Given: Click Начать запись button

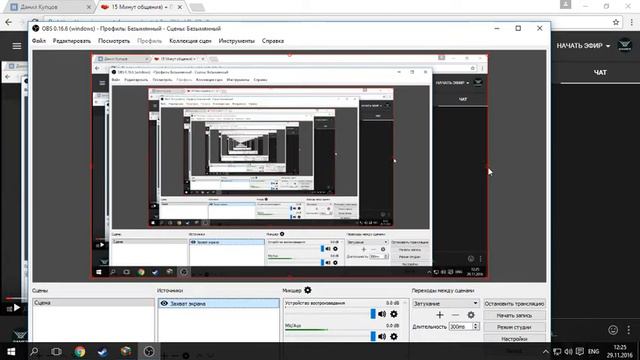Looking at the screenshot, I should [514, 316].
